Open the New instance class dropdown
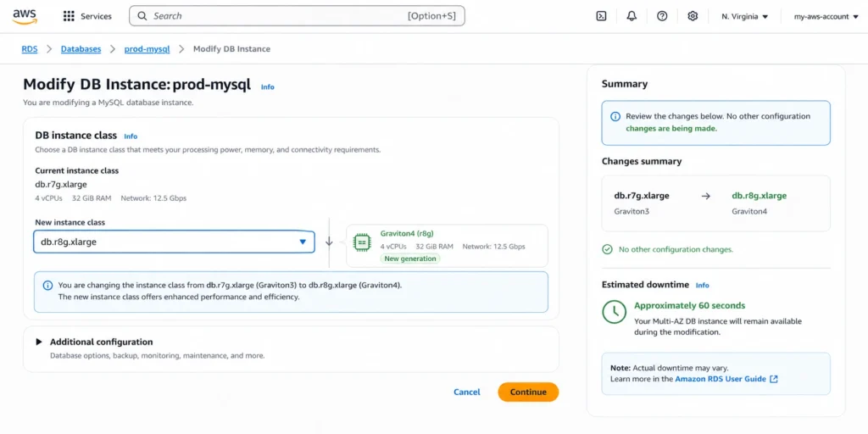Screen dimensions: 868x434 point(174,242)
